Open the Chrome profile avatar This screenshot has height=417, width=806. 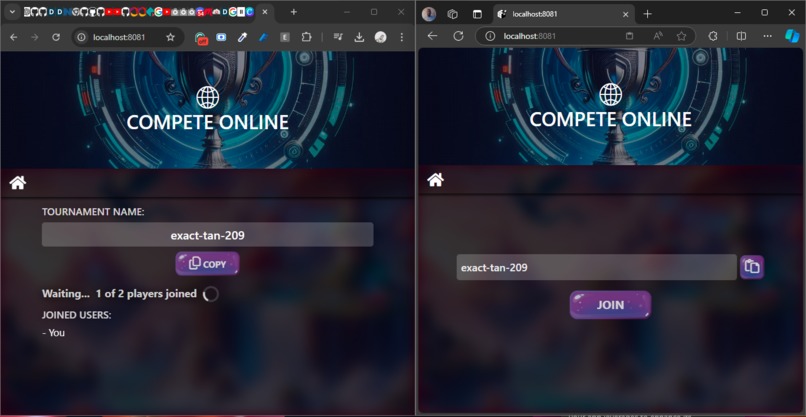380,37
